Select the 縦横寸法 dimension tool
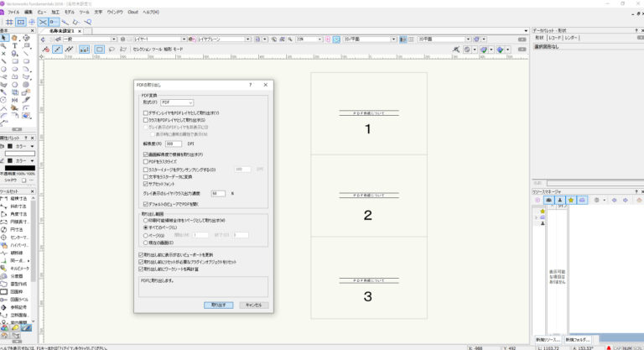The width and height of the screenshot is (644, 350). pos(20,198)
